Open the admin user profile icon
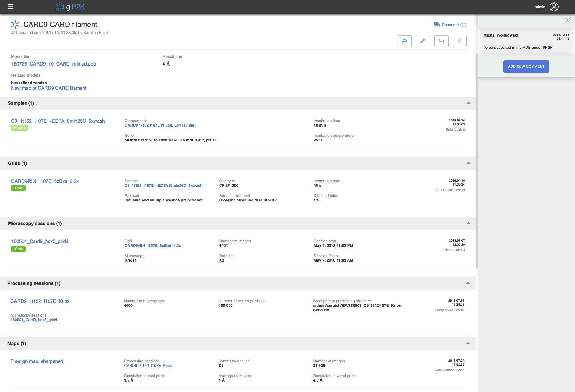The height and width of the screenshot is (392, 575). tap(554, 7)
